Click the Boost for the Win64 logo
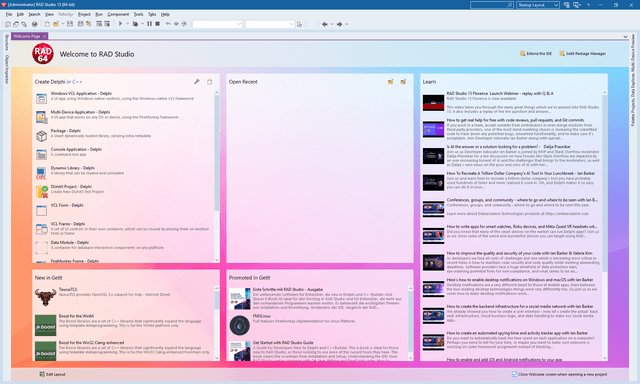This screenshot has width=640, height=384. click(x=45, y=325)
